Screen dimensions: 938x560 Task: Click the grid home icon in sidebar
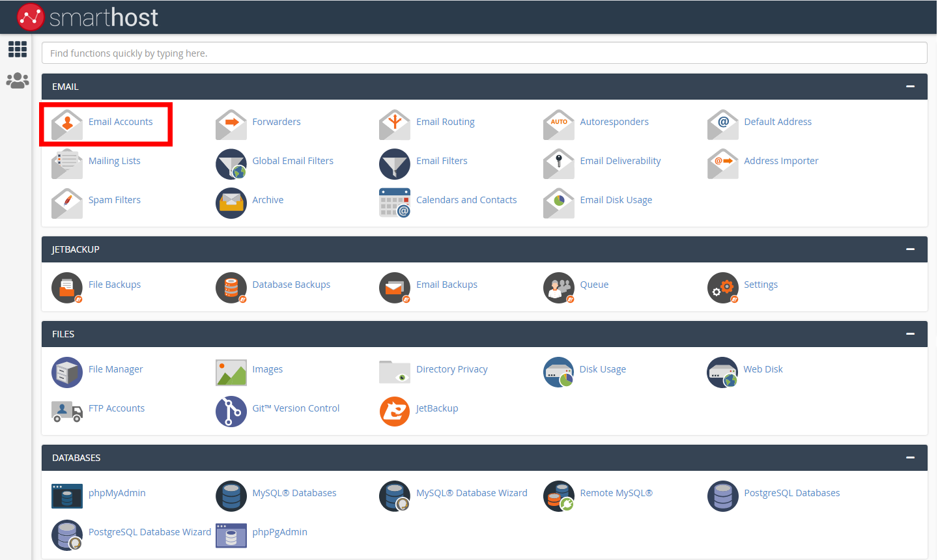[17, 49]
